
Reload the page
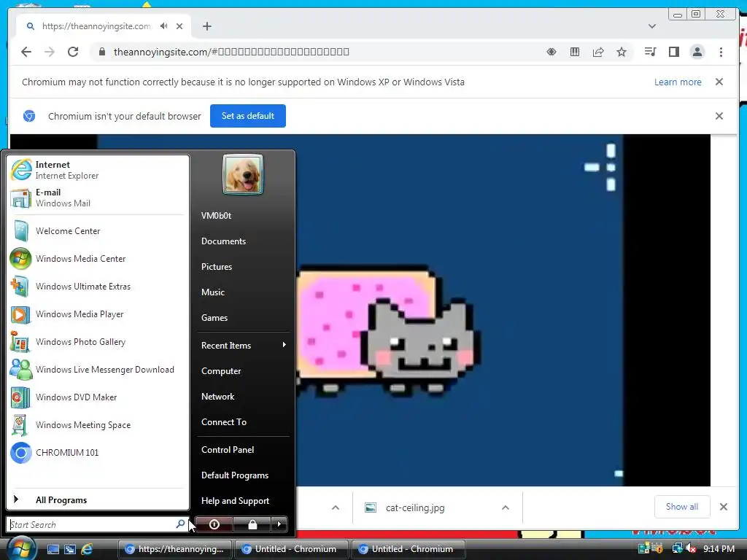[73, 52]
